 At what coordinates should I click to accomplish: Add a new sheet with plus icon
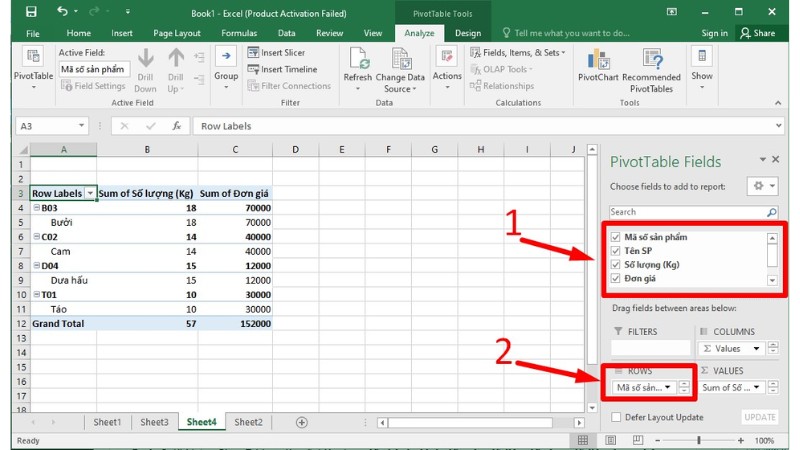point(302,422)
